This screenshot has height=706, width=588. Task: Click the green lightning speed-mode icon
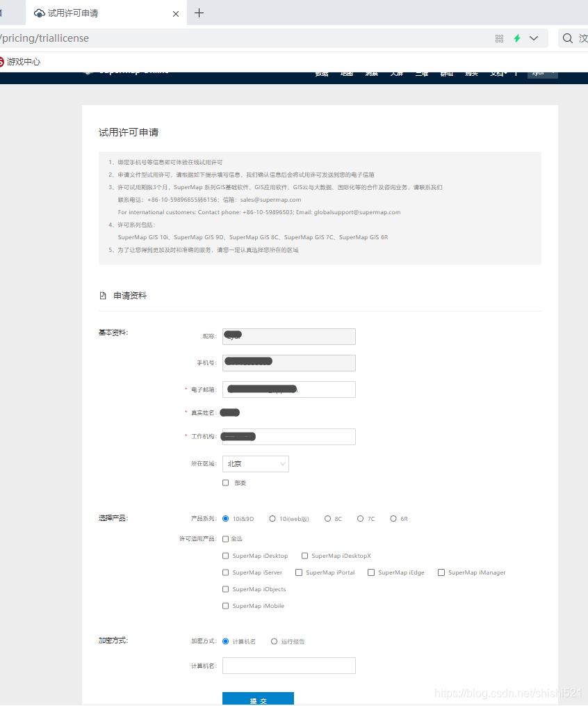[517, 38]
